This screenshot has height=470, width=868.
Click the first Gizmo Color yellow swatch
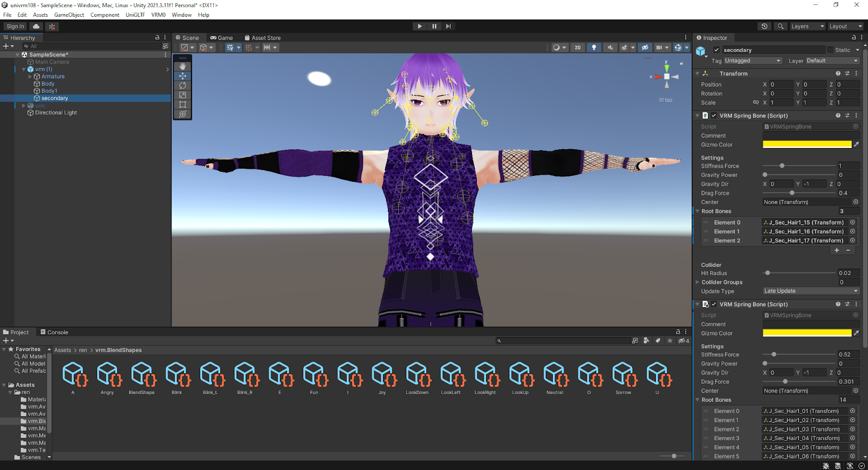(807, 144)
